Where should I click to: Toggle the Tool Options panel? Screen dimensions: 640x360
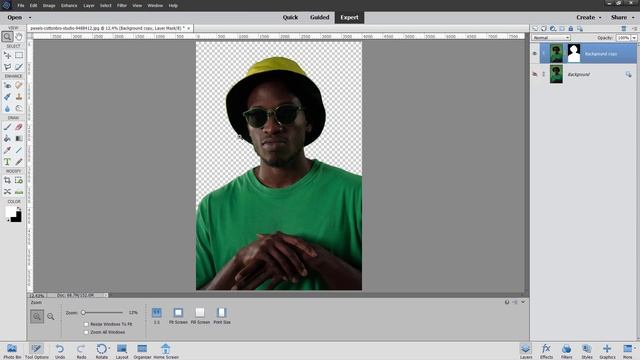(x=36, y=351)
